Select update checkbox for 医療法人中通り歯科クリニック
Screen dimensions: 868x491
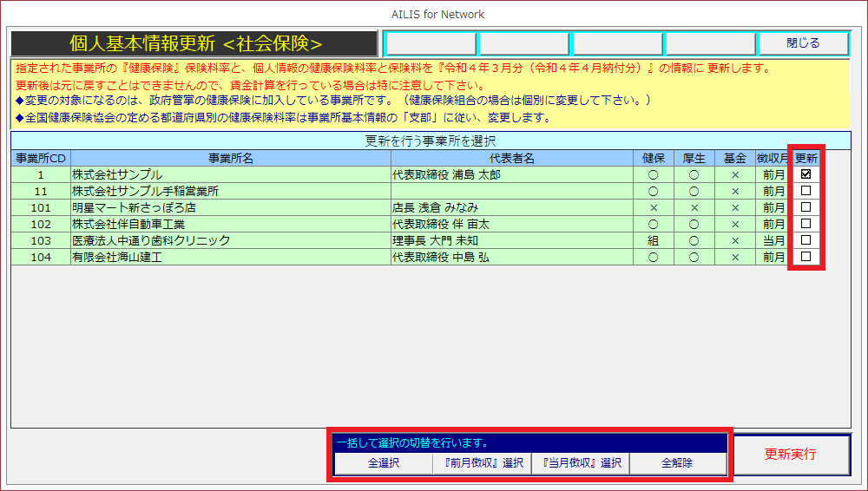pos(806,240)
